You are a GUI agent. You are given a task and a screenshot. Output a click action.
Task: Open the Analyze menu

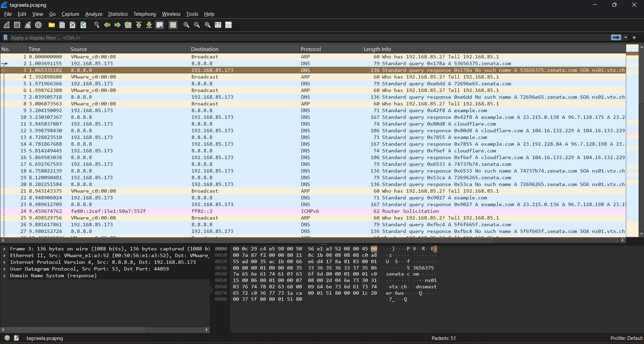point(93,14)
